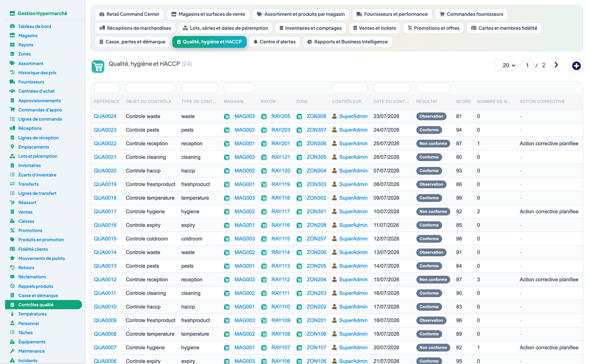
Task: Open Écarts d'inventaire in the sidebar
Action: point(37,175)
